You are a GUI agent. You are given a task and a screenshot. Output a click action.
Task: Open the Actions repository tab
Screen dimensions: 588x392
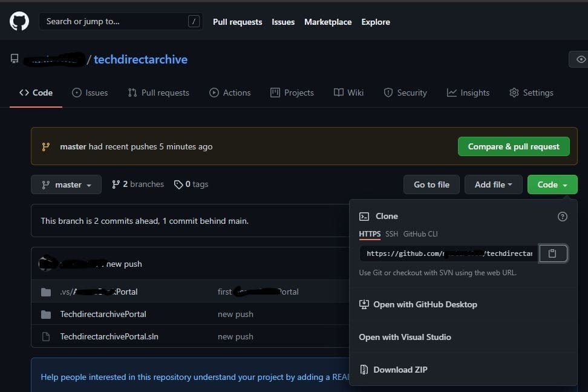[x=230, y=93]
